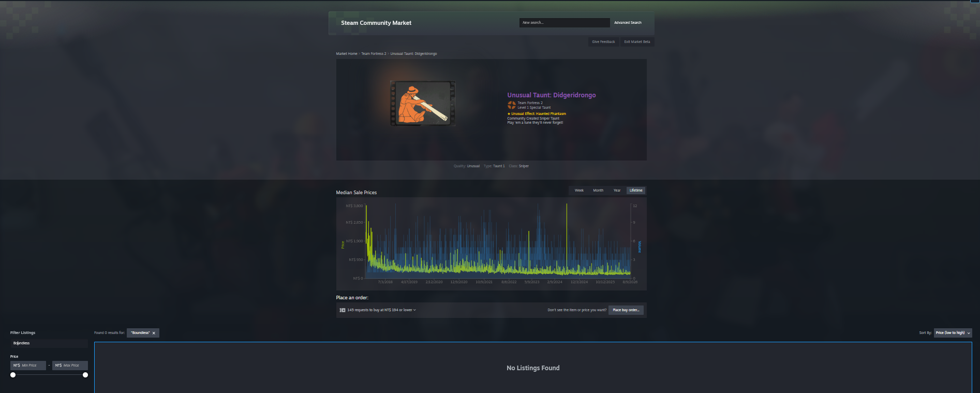Viewport: 980px width, 393px height.
Task: Focus the New search input field
Action: pos(565,23)
